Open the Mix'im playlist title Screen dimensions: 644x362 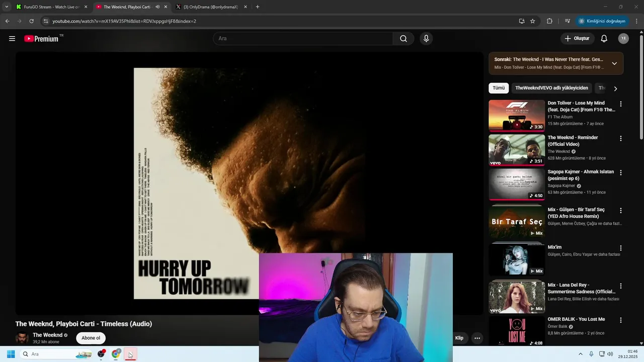tap(554, 247)
